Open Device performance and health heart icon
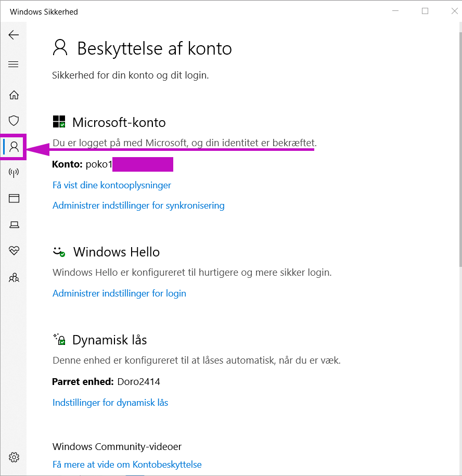This screenshot has height=476, width=462. tap(14, 250)
